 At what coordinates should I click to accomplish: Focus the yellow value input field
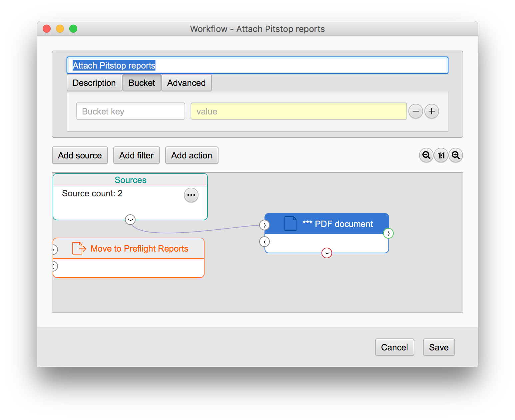[299, 111]
